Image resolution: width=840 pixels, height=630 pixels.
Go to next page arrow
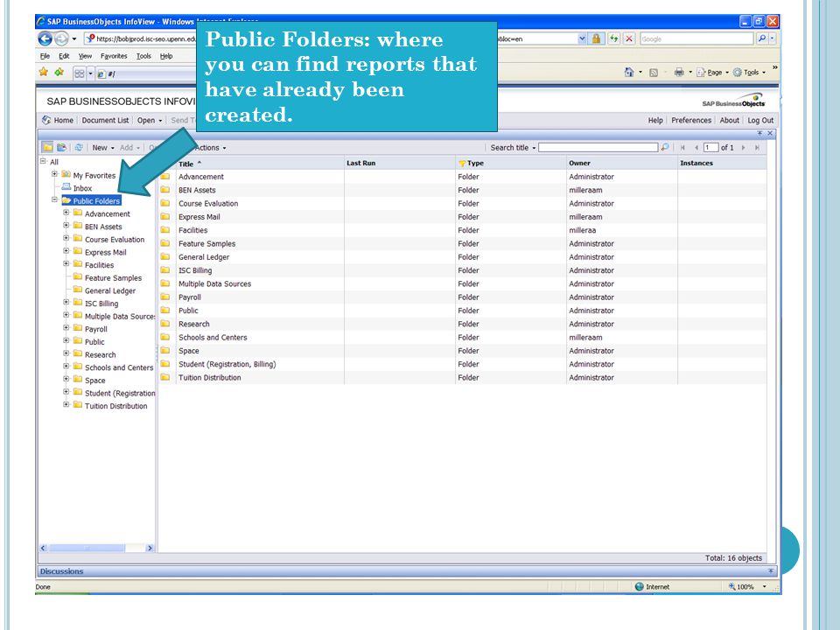pos(744,147)
